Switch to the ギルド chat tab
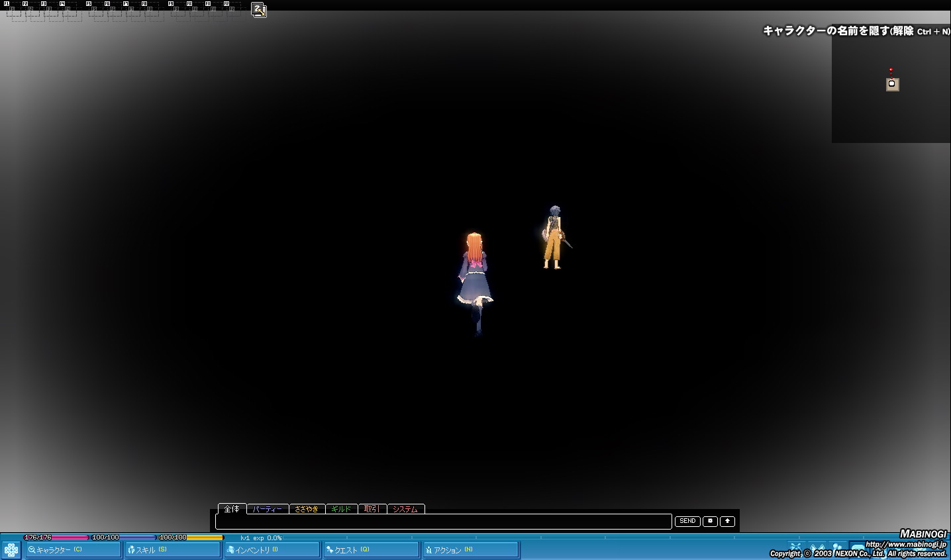The height and width of the screenshot is (560, 951). tap(341, 509)
